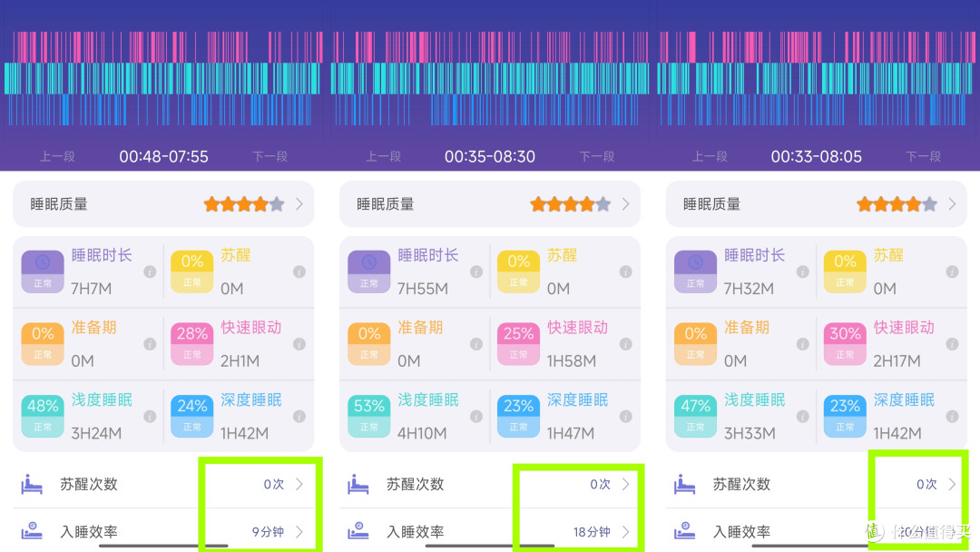
Task: Go to 下一段 beside 00:35-08:30
Action: coord(597,156)
